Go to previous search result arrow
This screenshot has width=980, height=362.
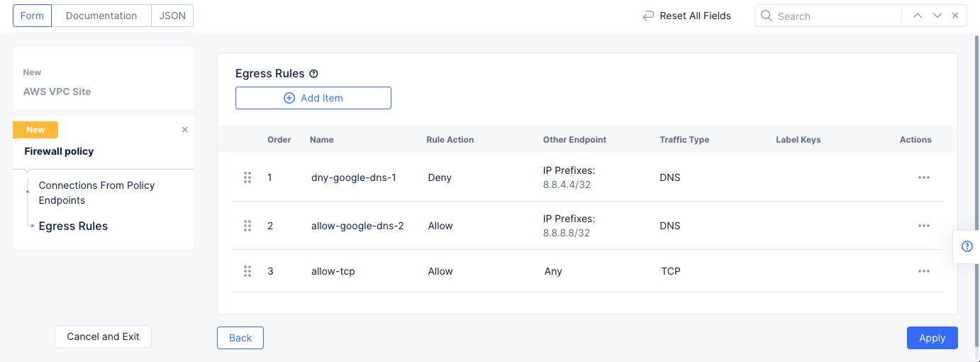click(x=918, y=16)
